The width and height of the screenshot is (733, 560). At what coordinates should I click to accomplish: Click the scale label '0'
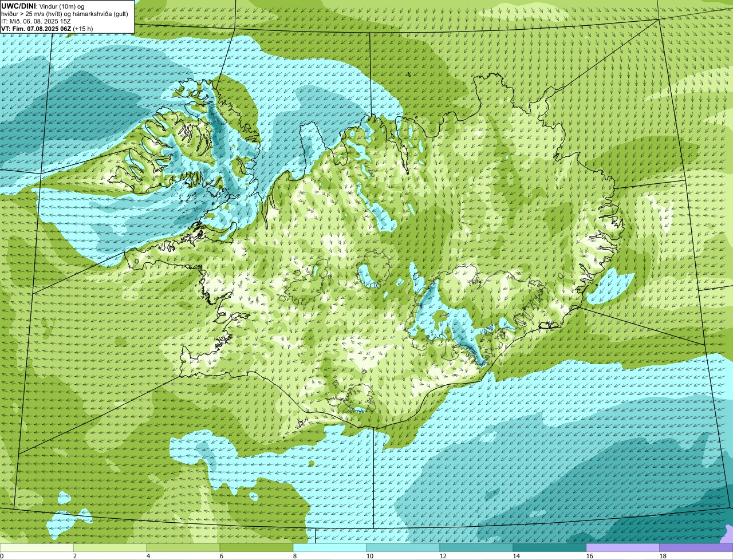[2, 556]
